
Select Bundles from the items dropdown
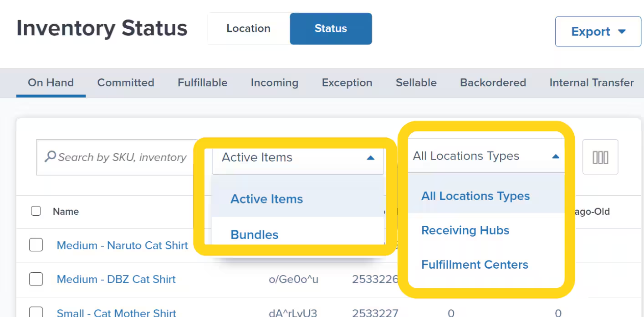pos(254,234)
